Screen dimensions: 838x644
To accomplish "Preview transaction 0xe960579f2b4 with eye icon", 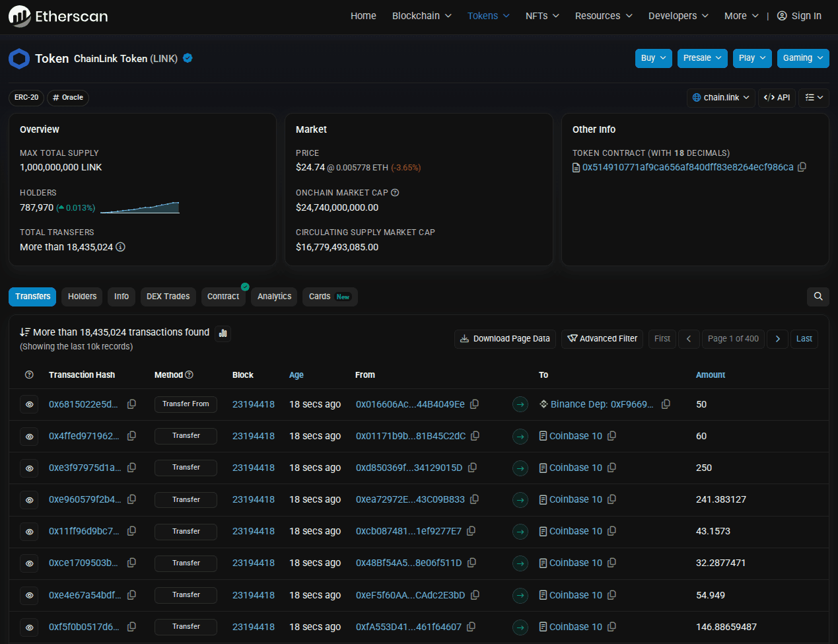I will click(x=29, y=499).
